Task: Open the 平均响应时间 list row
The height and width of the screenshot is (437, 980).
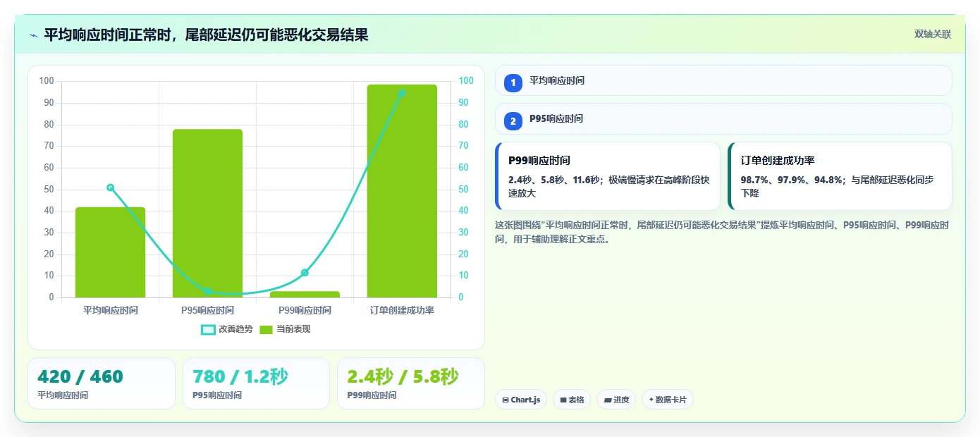Action: (723, 80)
